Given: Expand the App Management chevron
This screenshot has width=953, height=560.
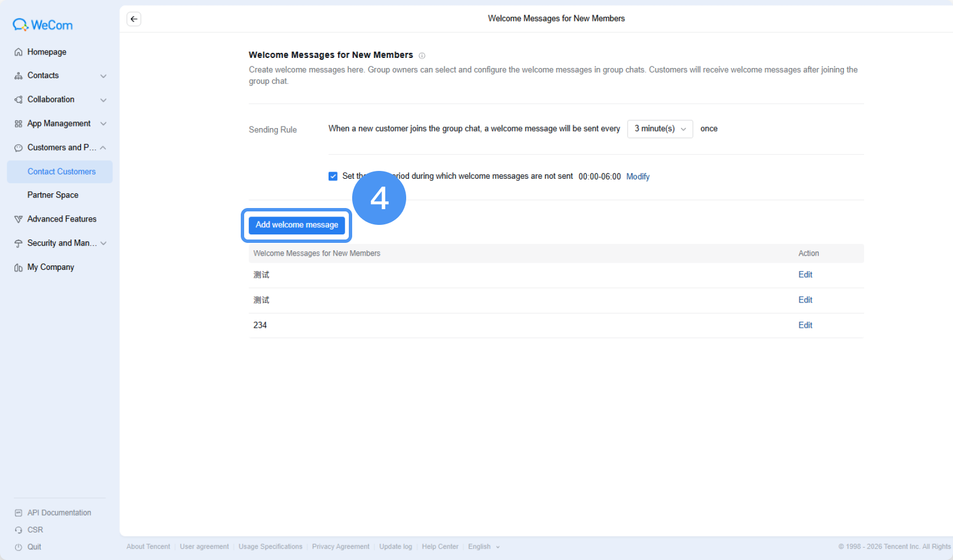Looking at the screenshot, I should pyautogui.click(x=104, y=124).
